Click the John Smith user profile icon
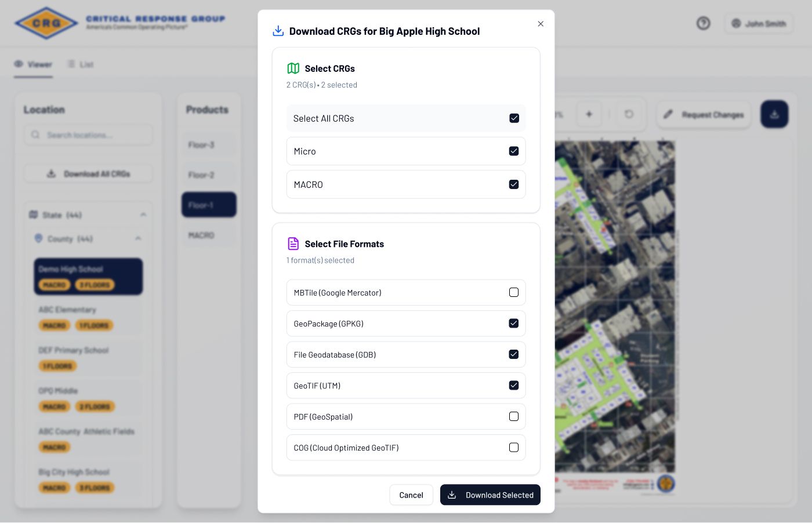 coord(736,23)
